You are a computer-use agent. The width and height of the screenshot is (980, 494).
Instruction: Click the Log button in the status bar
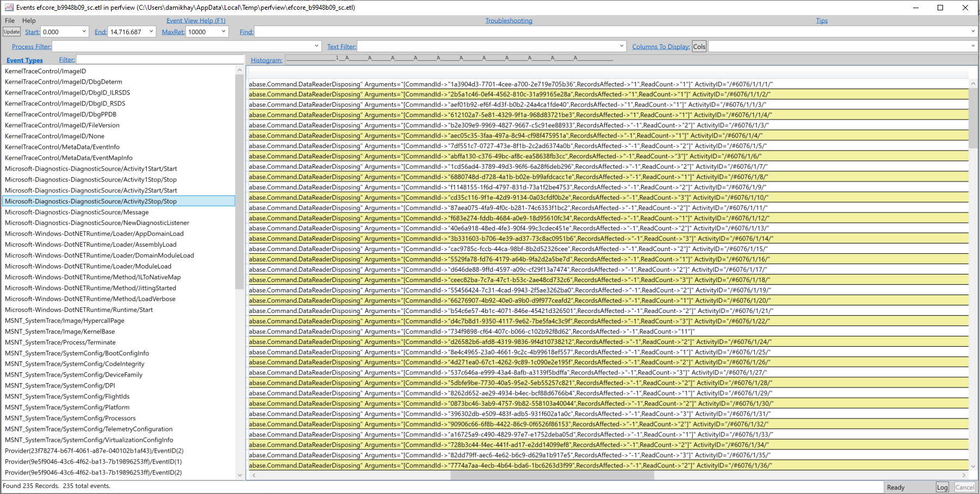[x=942, y=487]
